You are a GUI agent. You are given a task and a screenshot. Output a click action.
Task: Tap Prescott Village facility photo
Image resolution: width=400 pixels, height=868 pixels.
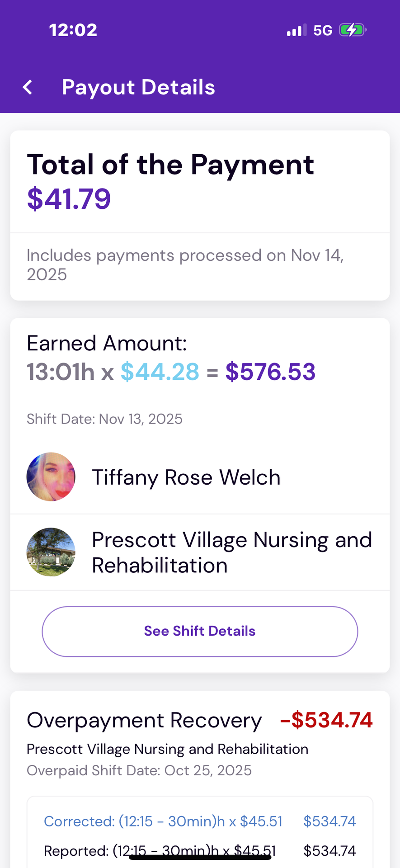coord(51,552)
